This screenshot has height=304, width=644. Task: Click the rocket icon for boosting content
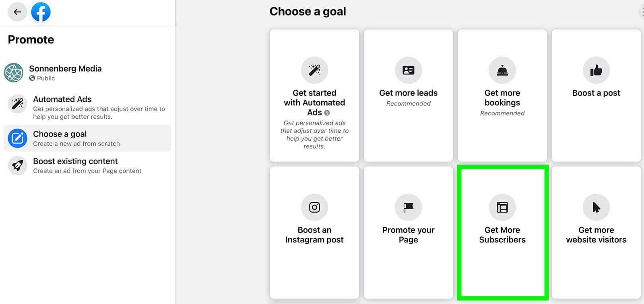click(x=18, y=165)
